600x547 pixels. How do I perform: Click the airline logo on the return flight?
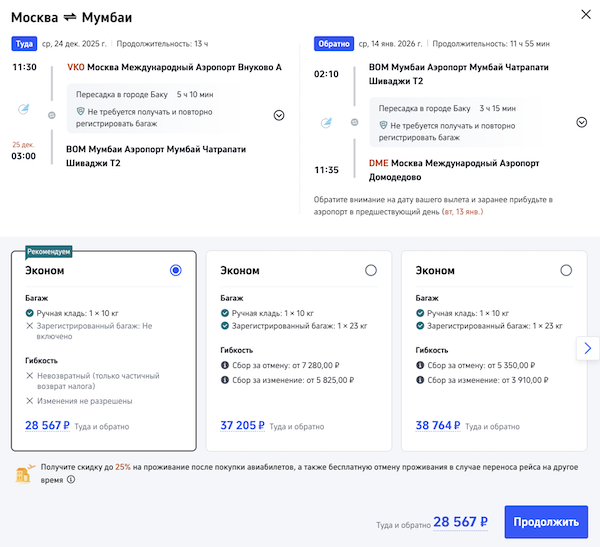(327, 123)
